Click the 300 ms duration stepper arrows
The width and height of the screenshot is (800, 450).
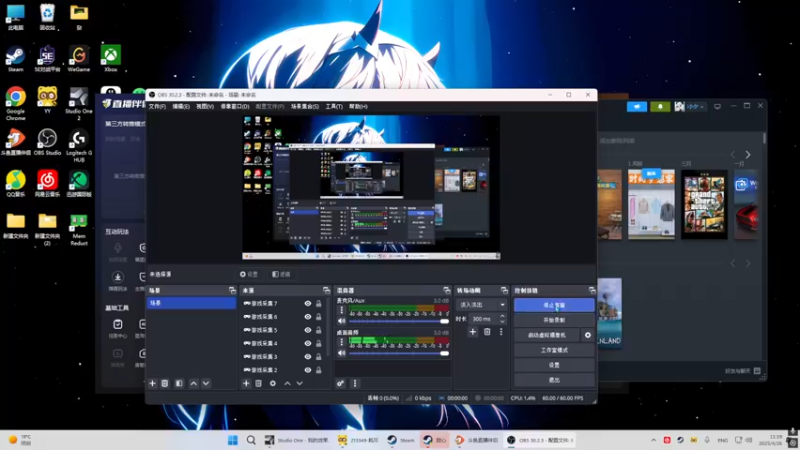click(502, 319)
